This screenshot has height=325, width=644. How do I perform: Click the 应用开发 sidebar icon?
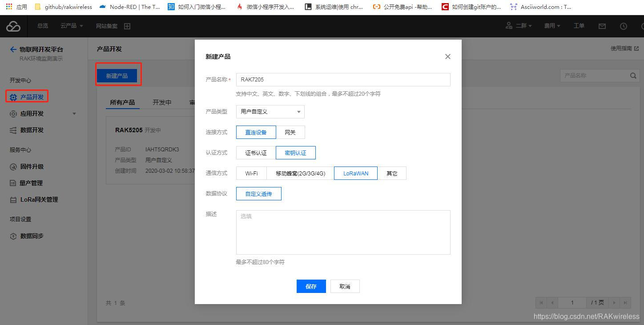pos(13,114)
